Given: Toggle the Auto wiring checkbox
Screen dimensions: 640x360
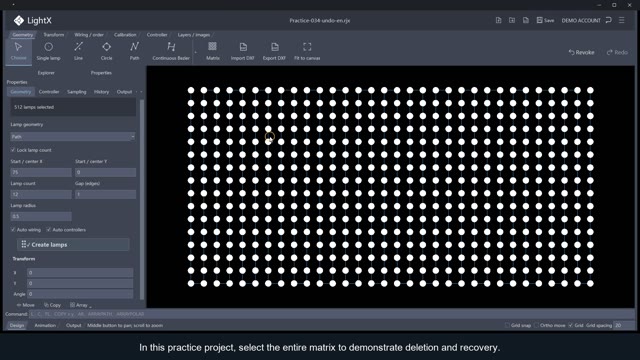Looking at the screenshot, I should click(x=13, y=229).
